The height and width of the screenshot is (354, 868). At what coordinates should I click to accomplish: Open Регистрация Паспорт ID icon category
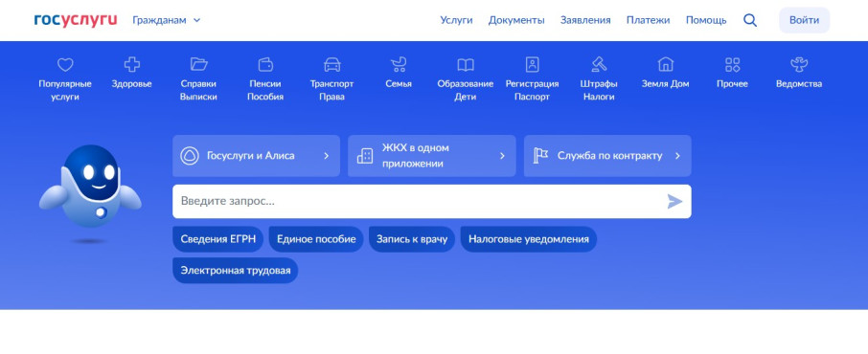(532, 79)
